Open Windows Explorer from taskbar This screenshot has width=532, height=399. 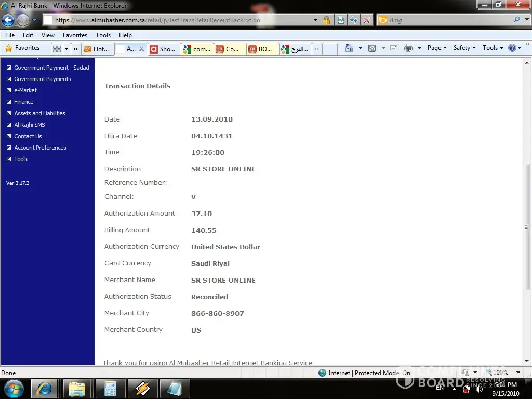tap(77, 389)
